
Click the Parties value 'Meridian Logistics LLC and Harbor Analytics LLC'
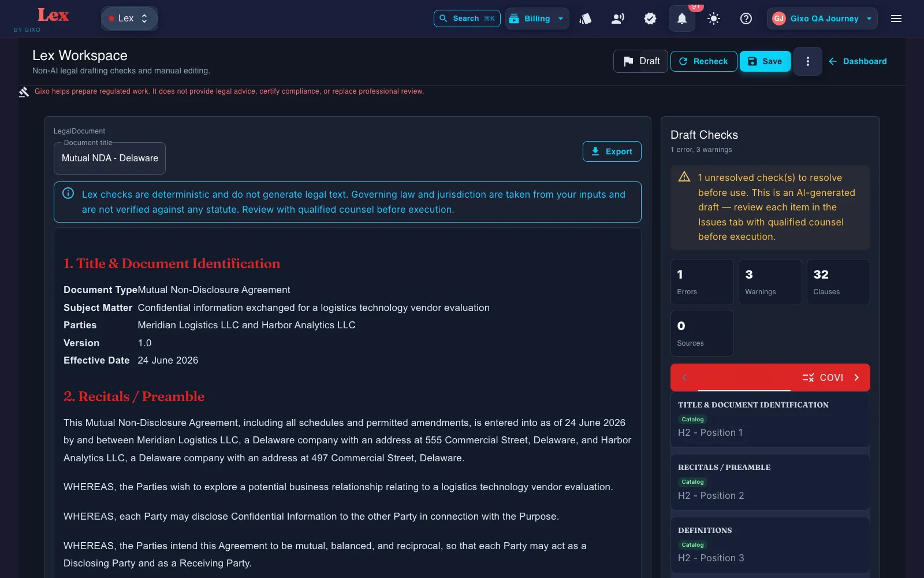click(x=247, y=325)
